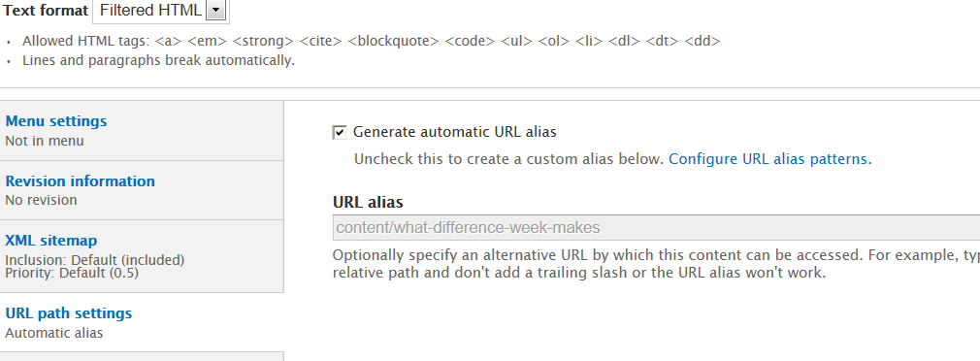Select the Text format field label
Screen dimensions: 980x361
tap(46, 11)
